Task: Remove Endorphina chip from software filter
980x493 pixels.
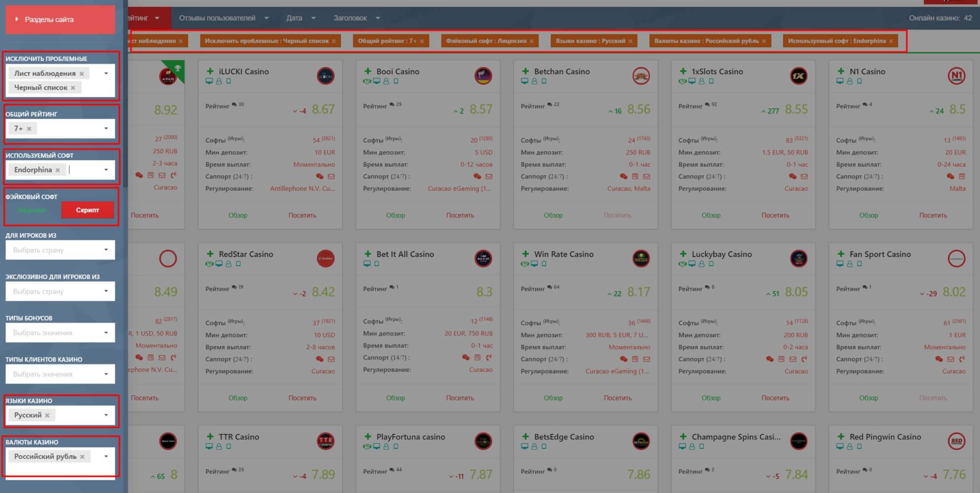Action: pos(58,170)
